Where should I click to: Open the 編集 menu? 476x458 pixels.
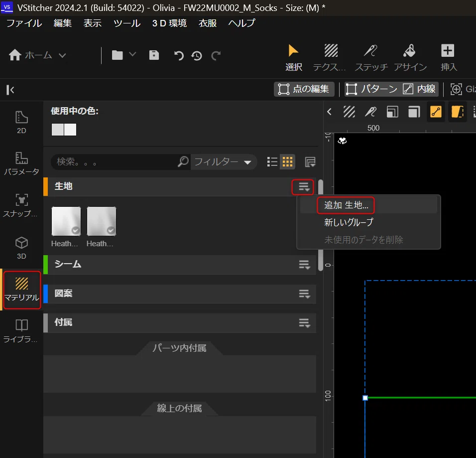[63, 23]
